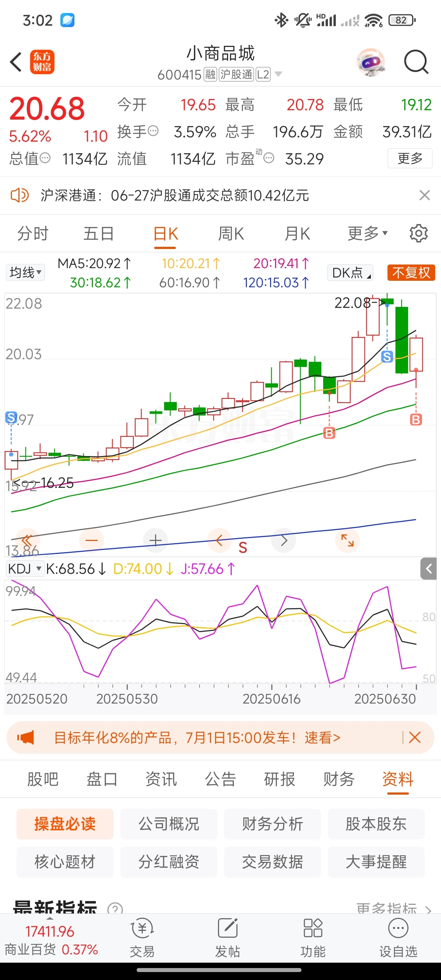Collapse side panel with gray arrow tab

428,569
